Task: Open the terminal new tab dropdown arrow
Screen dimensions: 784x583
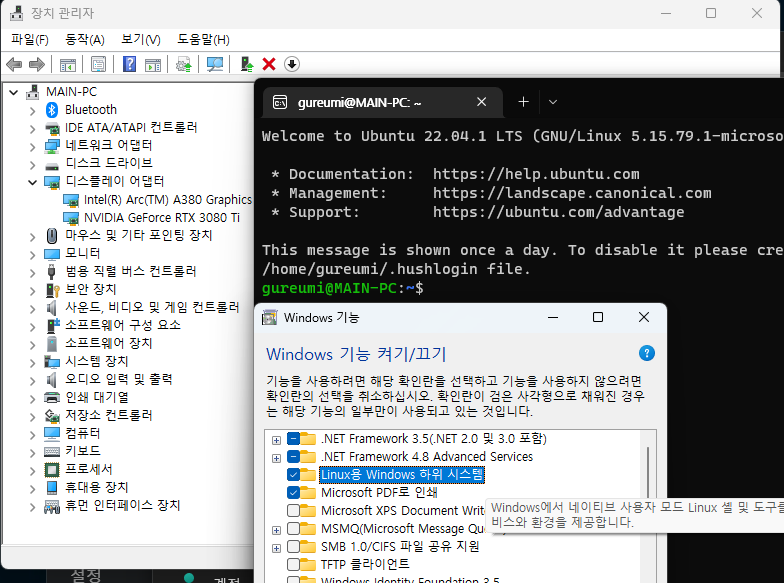Action: point(553,102)
